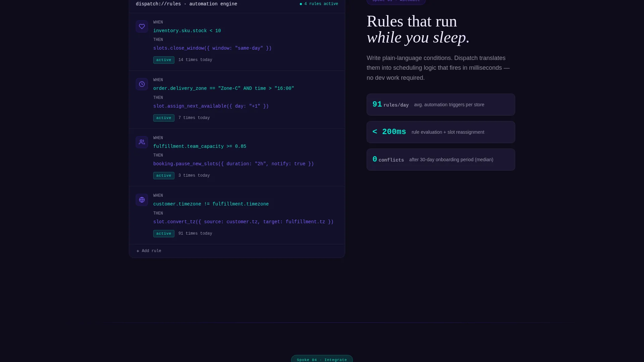644x362 pixels.
Task: Click the booking.pause_new_slots action
Action: pos(233,164)
